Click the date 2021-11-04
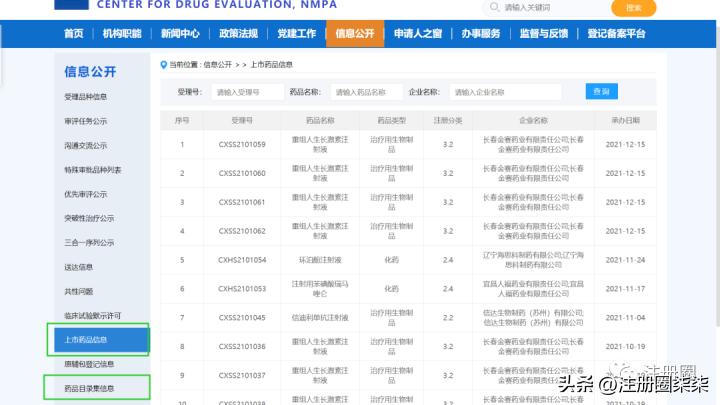Screen dimensions: 720x405 [625, 318]
